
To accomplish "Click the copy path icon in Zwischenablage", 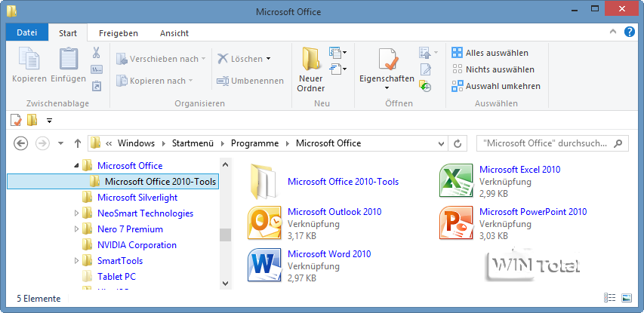I will (97, 69).
